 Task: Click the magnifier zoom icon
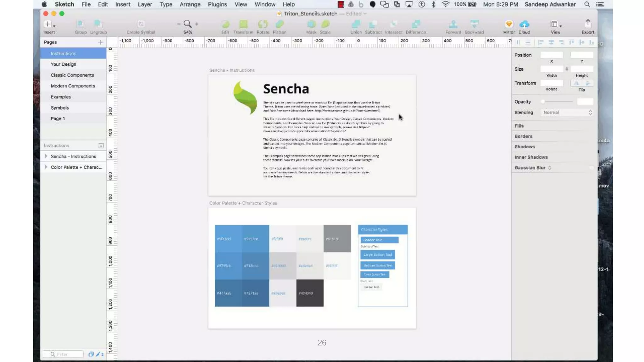(187, 24)
